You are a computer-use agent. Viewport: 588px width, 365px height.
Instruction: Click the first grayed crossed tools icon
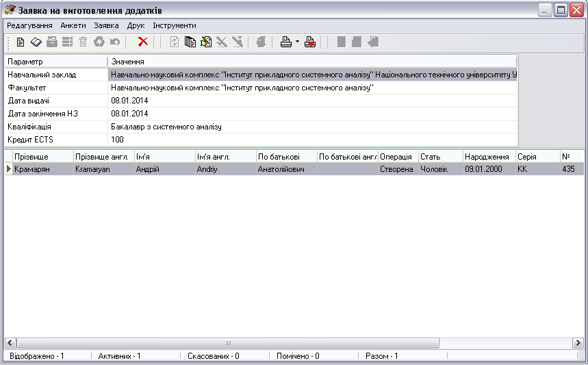point(222,42)
